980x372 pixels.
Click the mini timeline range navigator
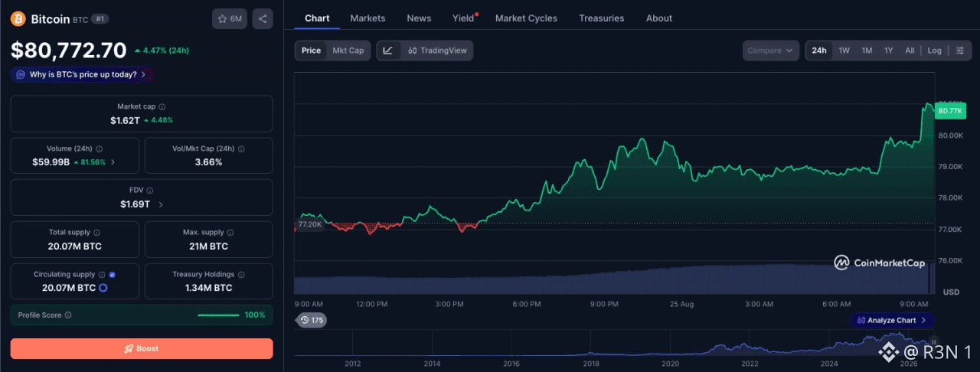click(615, 344)
